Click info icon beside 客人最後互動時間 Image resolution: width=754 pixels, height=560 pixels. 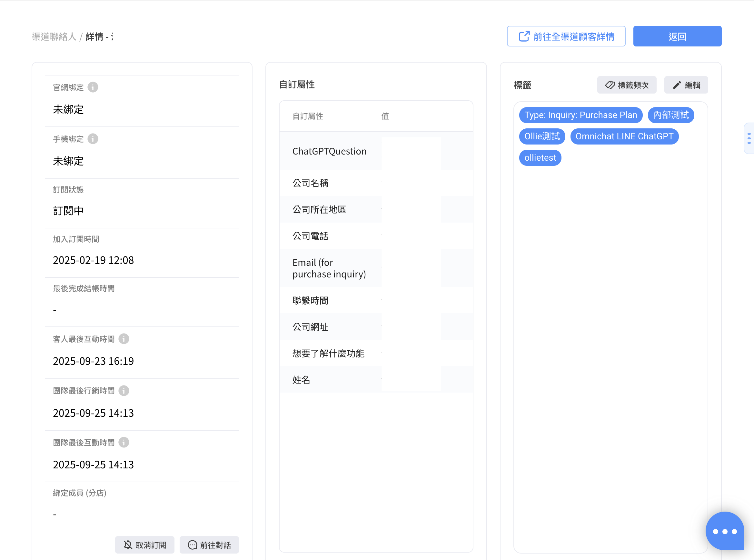[124, 339]
